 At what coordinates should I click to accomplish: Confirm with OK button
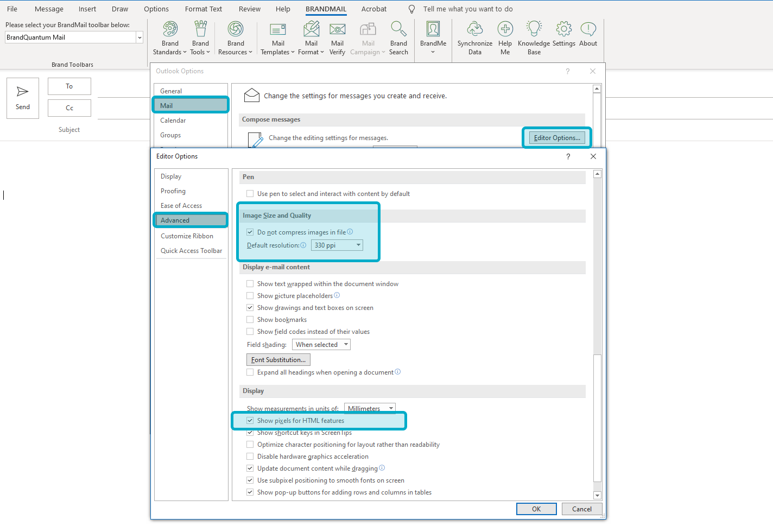point(536,509)
